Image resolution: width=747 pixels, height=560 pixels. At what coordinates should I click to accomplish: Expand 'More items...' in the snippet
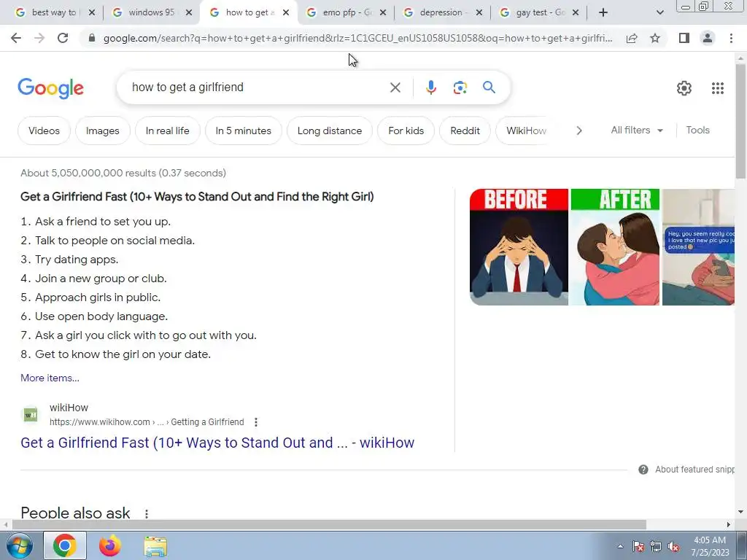50,378
